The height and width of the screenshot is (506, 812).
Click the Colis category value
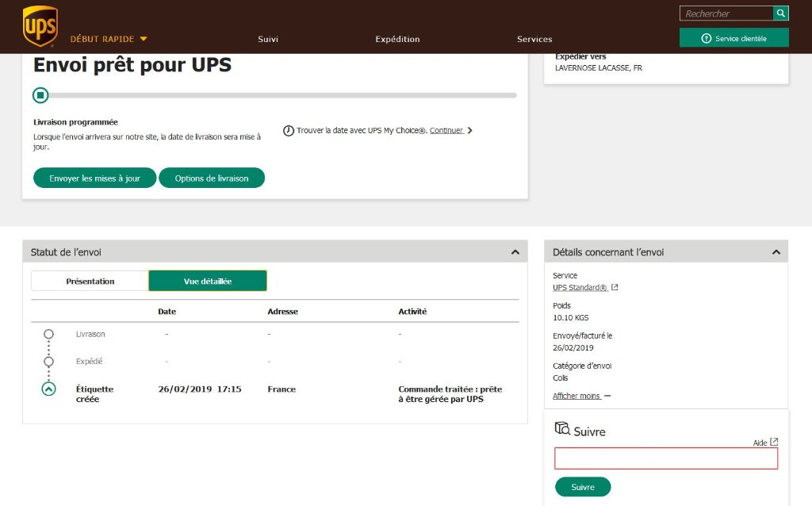[x=561, y=378]
